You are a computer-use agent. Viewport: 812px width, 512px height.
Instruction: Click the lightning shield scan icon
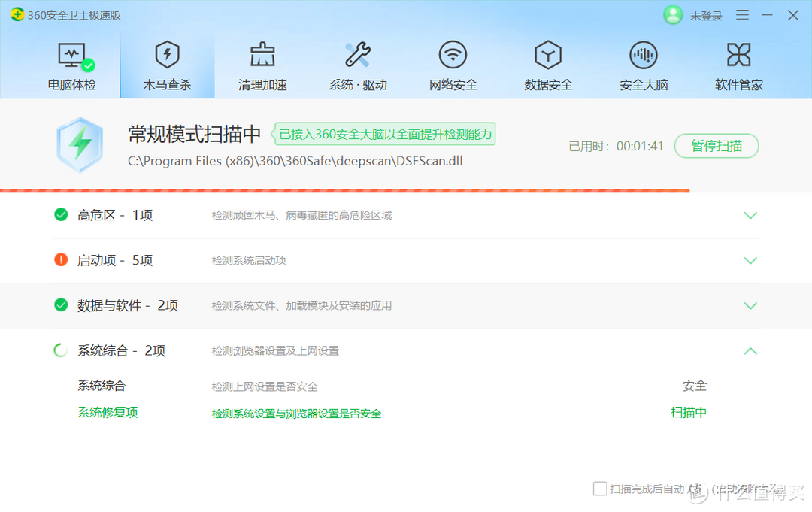[80, 144]
